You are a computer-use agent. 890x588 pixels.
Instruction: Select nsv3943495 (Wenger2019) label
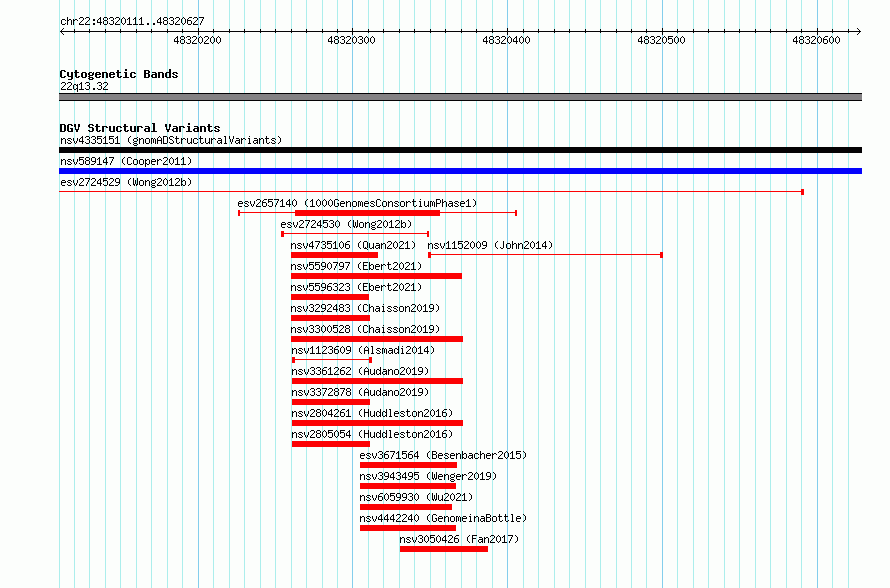428,476
